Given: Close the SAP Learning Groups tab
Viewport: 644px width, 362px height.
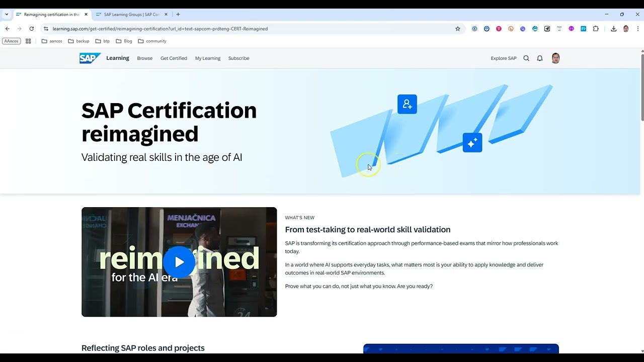Looking at the screenshot, I should [x=166, y=15].
